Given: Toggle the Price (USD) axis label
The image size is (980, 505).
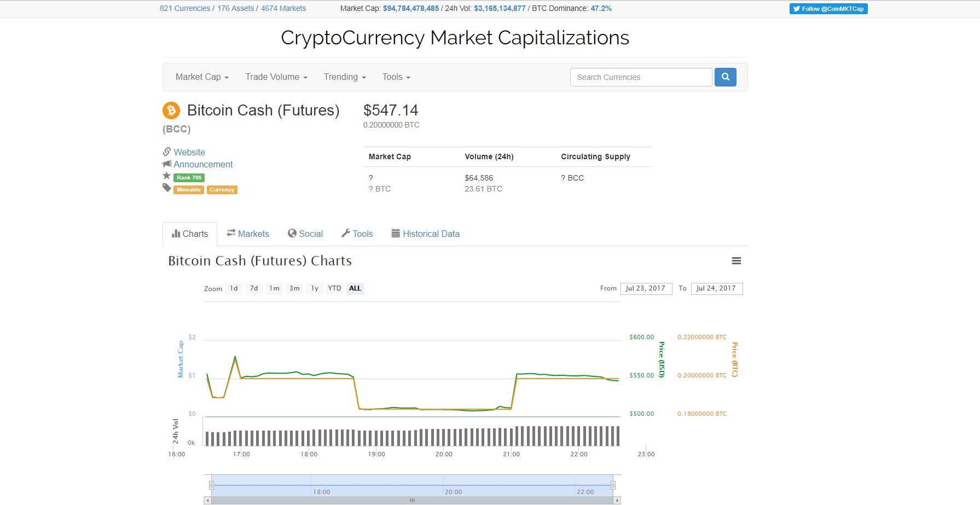Looking at the screenshot, I should pos(662,359).
